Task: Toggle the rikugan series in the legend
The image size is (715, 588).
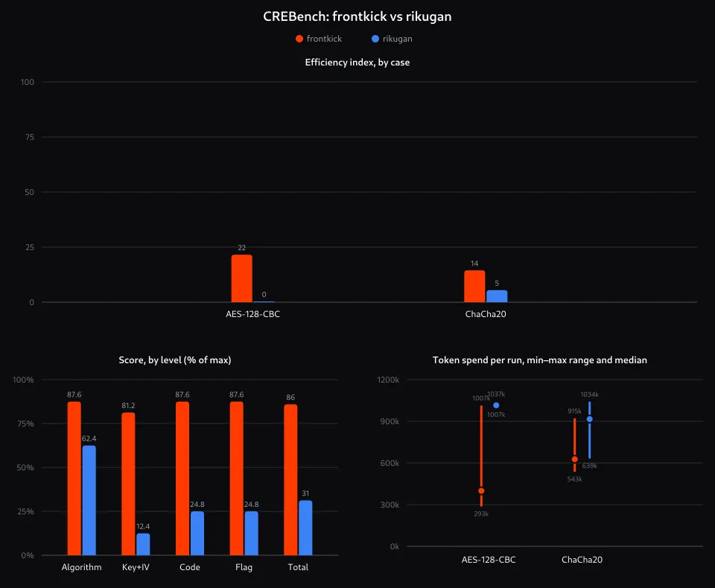Action: tap(393, 39)
